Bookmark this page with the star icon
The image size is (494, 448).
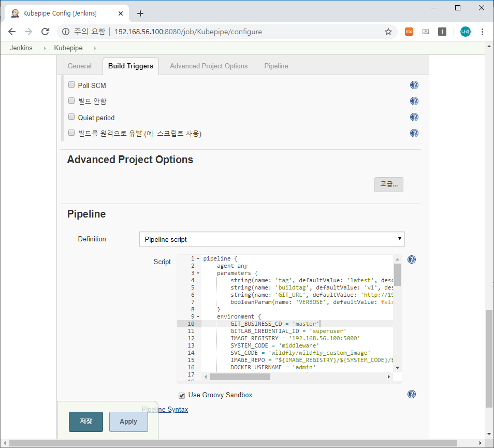pos(388,32)
